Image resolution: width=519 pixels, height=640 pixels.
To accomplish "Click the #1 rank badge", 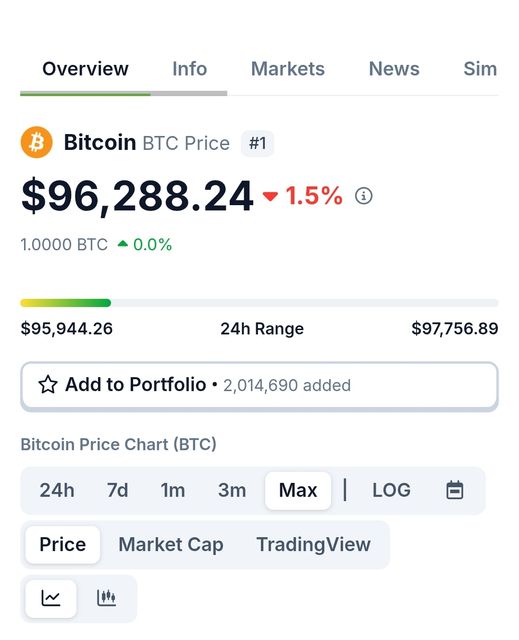I will [257, 143].
